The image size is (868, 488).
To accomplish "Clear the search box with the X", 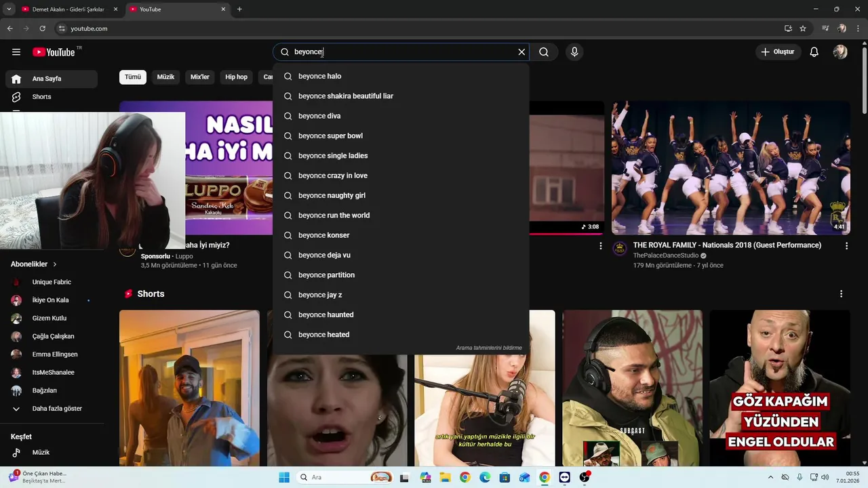I will point(521,52).
